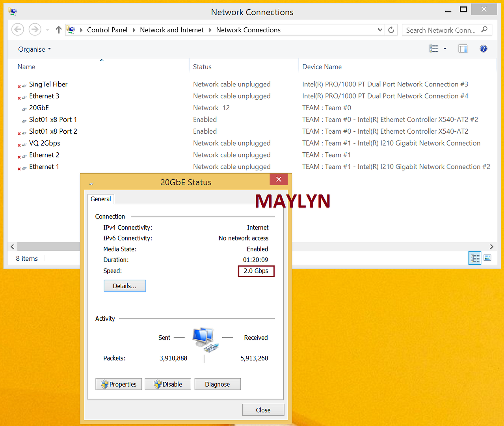Select the General tab in 20GbE Status
The height and width of the screenshot is (426, 504).
tap(101, 199)
